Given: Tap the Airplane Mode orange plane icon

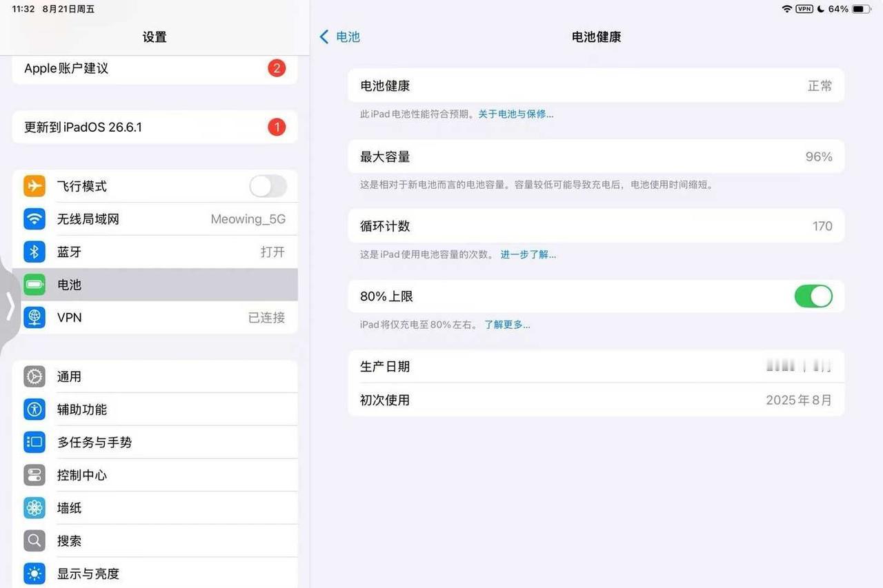Looking at the screenshot, I should [34, 186].
